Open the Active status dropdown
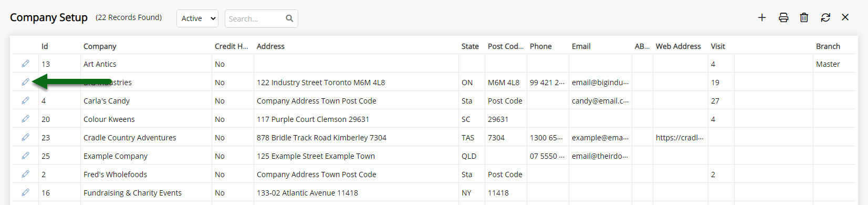Viewport: 868px width, 205px height. point(197,18)
